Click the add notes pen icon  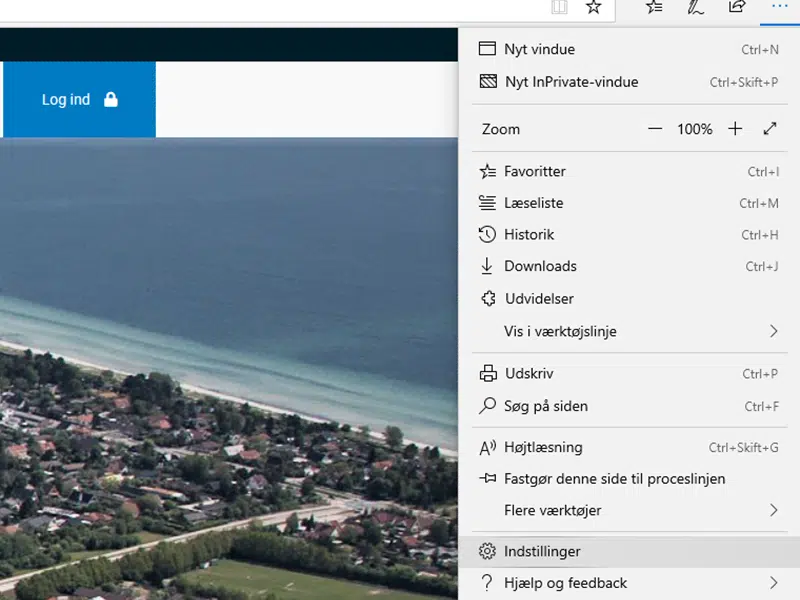pos(696,7)
